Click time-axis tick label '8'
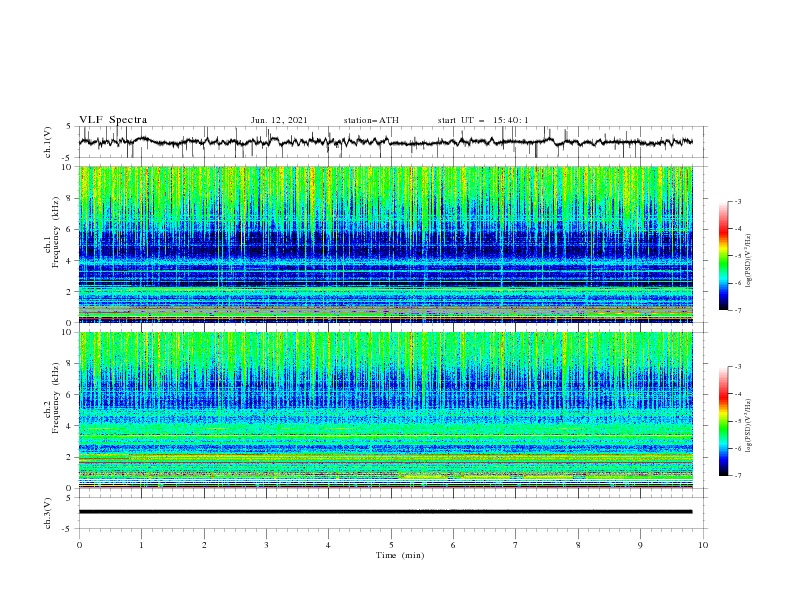Screen dimensions: 792x612 pos(578,545)
